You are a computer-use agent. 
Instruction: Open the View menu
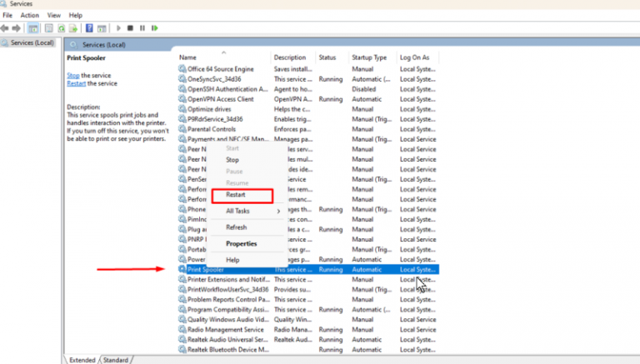coord(53,15)
